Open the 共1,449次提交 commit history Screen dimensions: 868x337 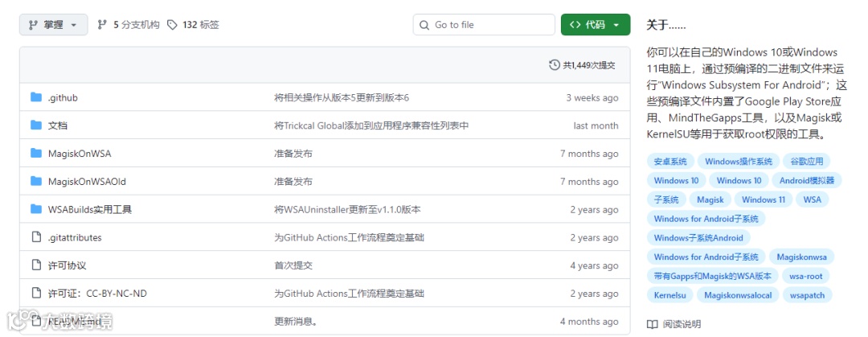pyautogui.click(x=582, y=65)
